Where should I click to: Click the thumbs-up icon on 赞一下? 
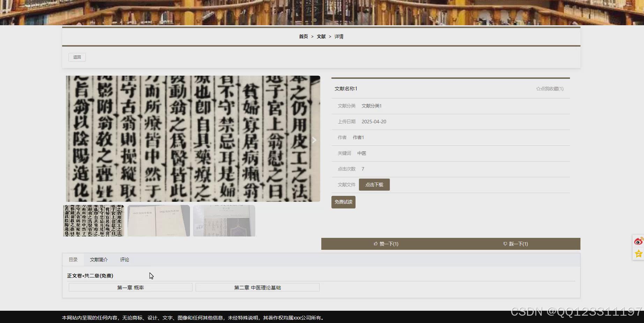tap(375, 244)
